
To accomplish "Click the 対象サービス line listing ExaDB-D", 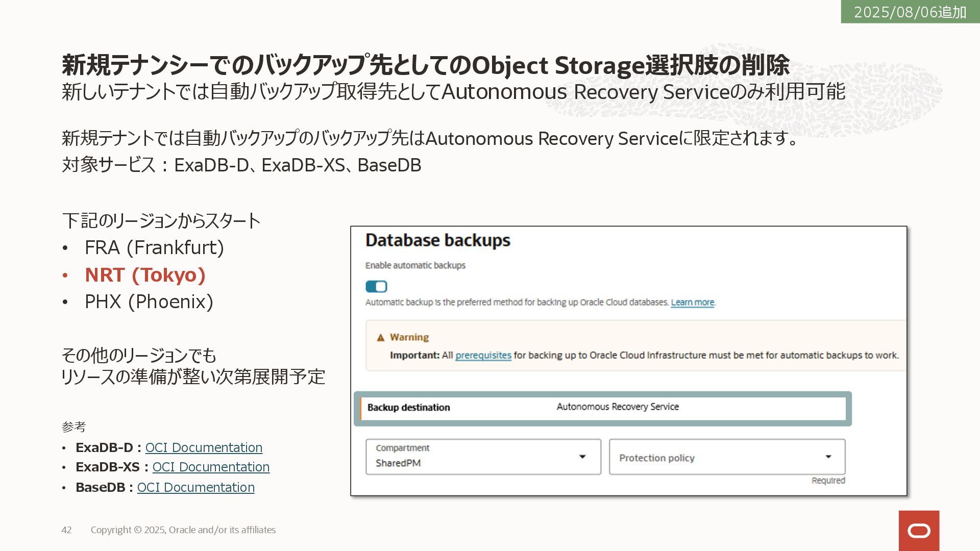I will (x=241, y=165).
